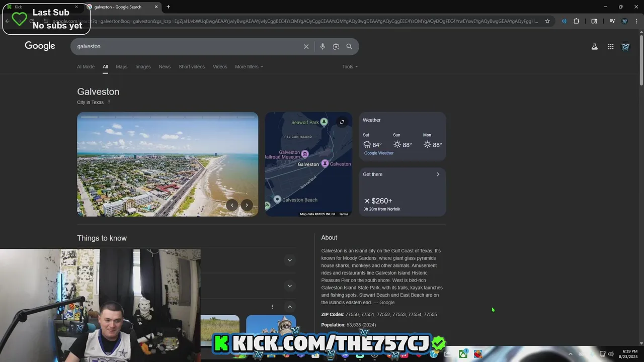644x362 pixels.
Task: Expand the Galveston map to full view
Action: (x=342, y=122)
